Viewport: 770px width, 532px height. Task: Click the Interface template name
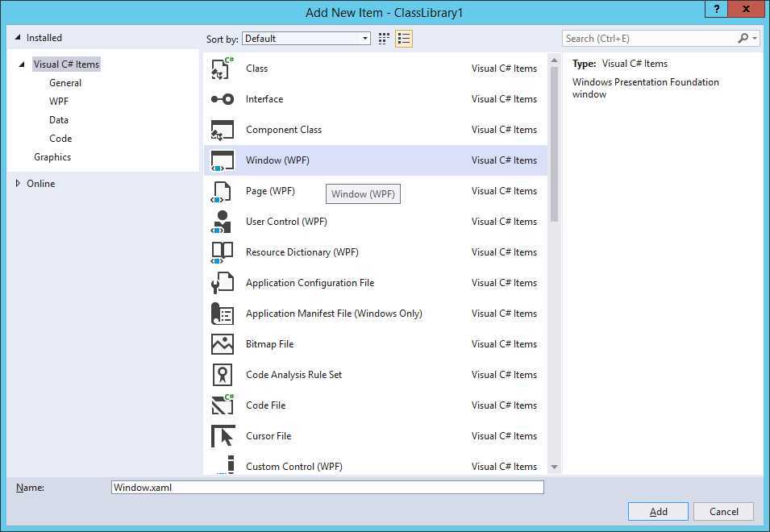(x=264, y=99)
